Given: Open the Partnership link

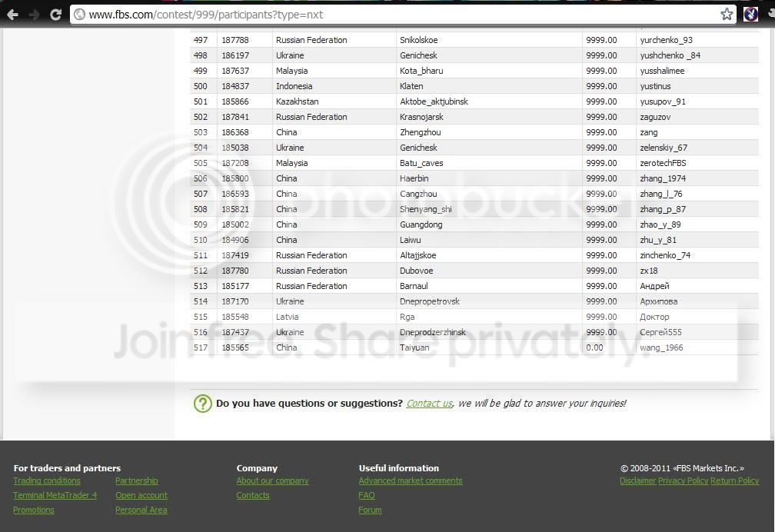Looking at the screenshot, I should [136, 480].
